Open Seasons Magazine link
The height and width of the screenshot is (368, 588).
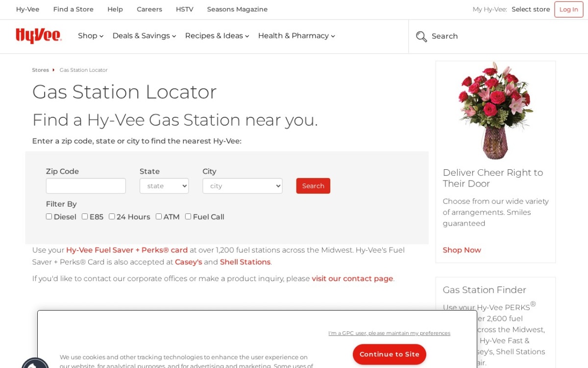(237, 9)
